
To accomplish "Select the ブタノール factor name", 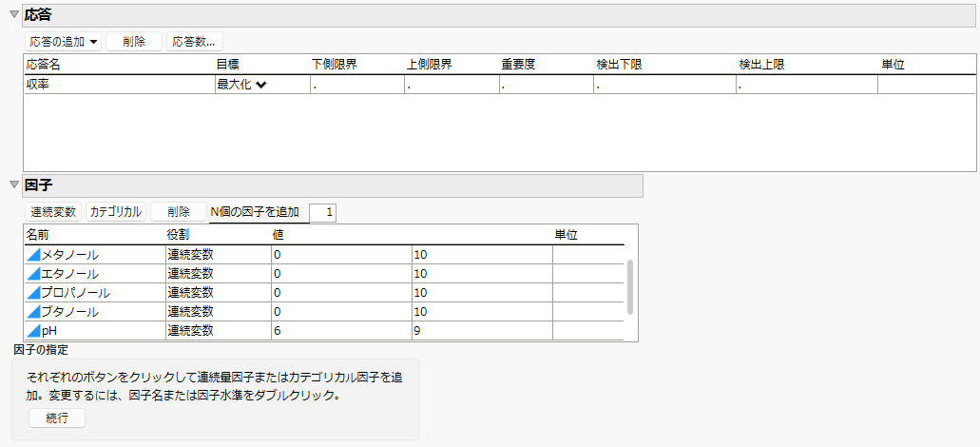I will pos(69,311).
